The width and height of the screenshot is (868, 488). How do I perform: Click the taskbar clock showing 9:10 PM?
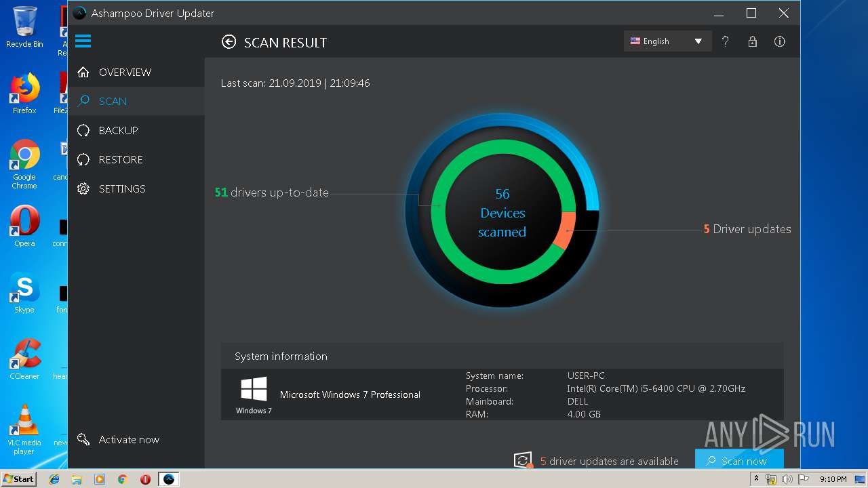pyautogui.click(x=833, y=479)
